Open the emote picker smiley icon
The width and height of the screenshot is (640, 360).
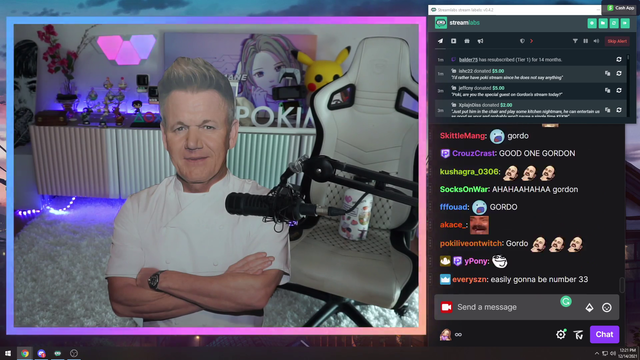[x=607, y=308]
